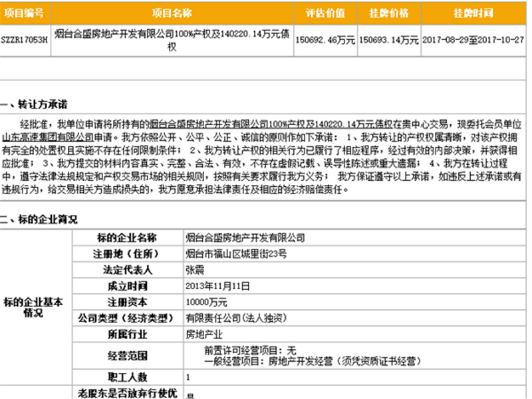This screenshot has width=532, height=399.
Task: Click 一般经营项目：房地产开发经营 line
Action: 313,361
